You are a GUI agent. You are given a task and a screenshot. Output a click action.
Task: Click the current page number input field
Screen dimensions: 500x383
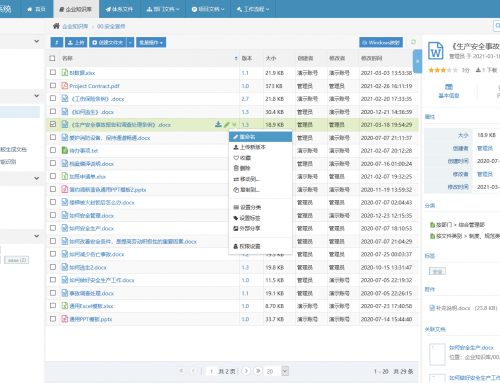(211, 371)
